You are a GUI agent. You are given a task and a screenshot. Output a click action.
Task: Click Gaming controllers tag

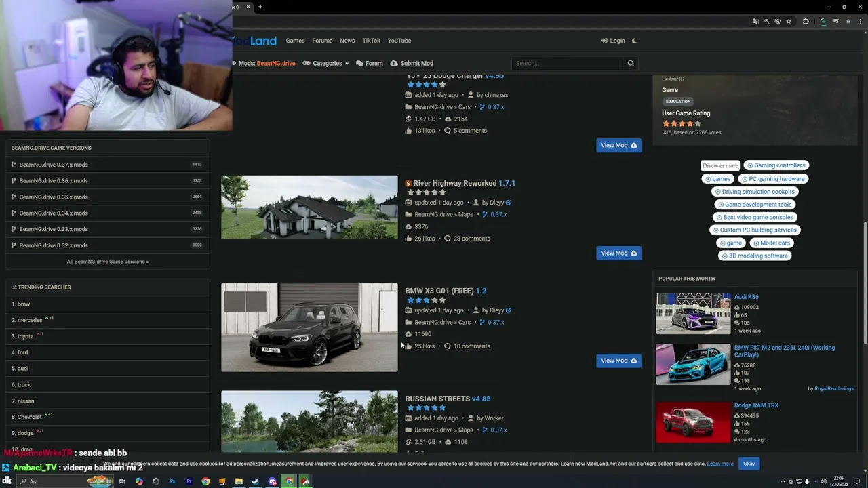tap(776, 165)
